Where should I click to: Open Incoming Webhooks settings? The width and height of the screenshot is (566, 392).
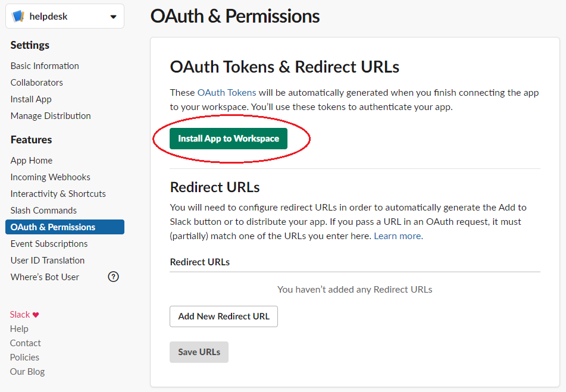[51, 177]
